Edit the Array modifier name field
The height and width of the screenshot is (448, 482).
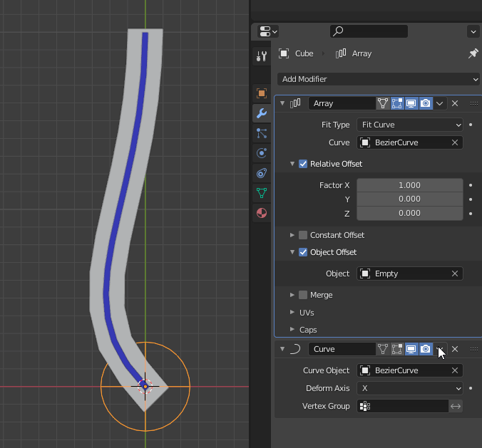point(342,103)
